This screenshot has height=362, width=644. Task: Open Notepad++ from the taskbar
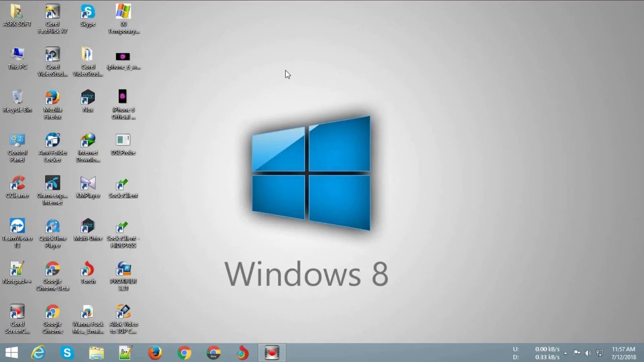125,353
